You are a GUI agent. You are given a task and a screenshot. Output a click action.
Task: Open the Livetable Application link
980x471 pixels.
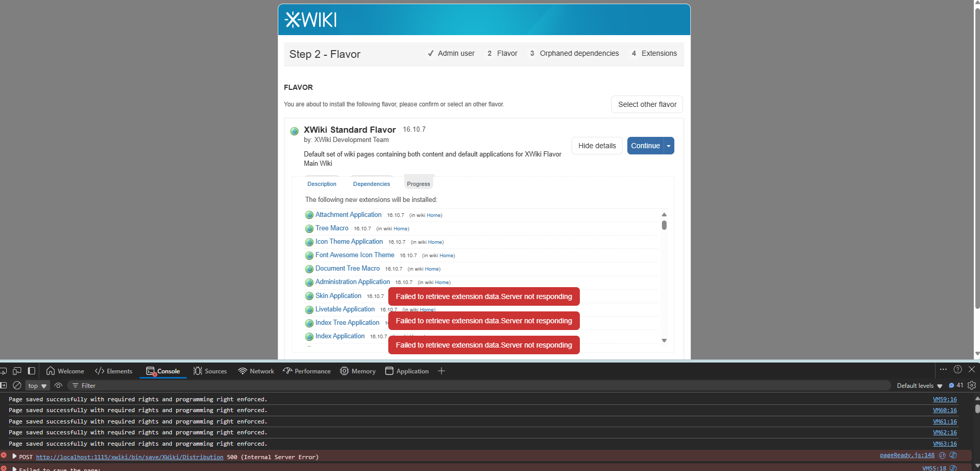click(x=345, y=309)
